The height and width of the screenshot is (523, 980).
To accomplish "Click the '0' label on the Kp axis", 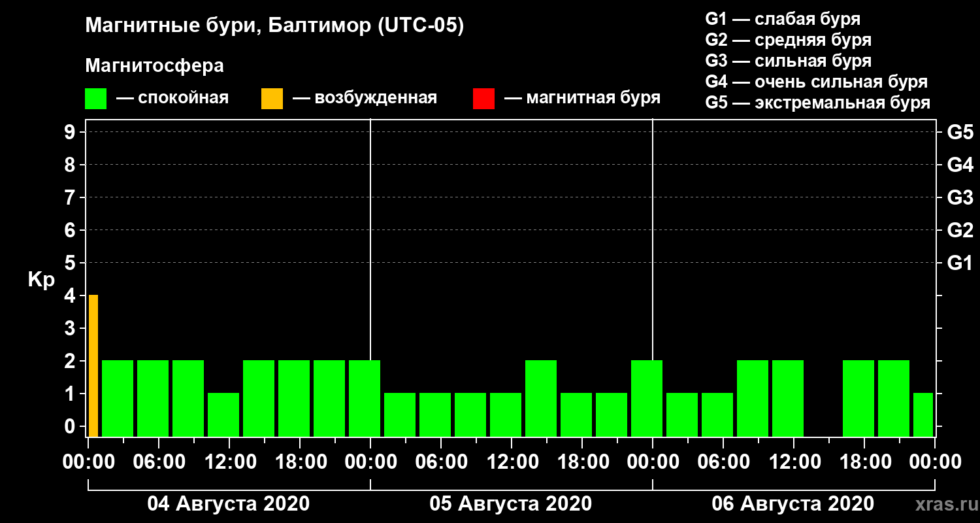I will click(71, 427).
